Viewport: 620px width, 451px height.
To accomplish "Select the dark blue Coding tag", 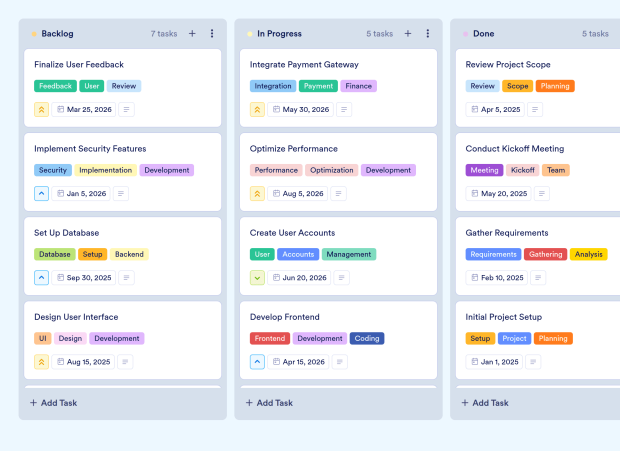I will point(367,339).
